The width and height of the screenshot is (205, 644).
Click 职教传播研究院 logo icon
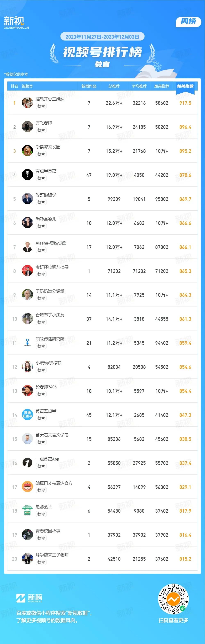coord(27,343)
